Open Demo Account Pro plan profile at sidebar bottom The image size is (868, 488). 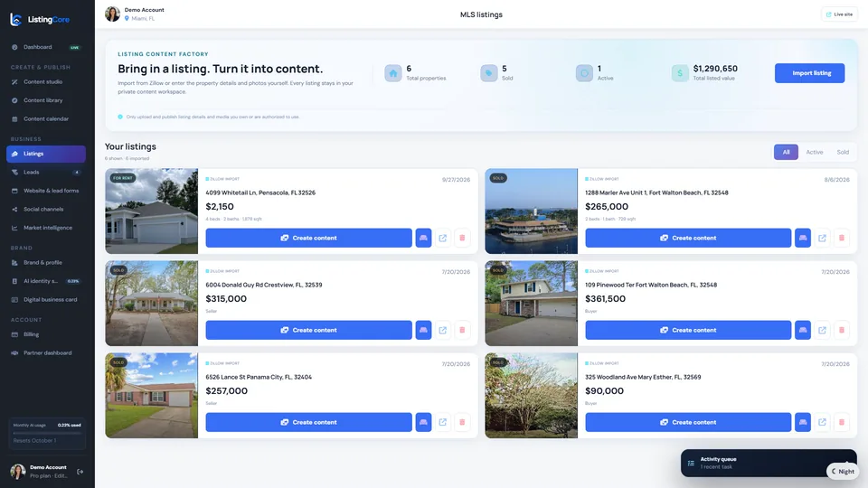click(x=40, y=472)
